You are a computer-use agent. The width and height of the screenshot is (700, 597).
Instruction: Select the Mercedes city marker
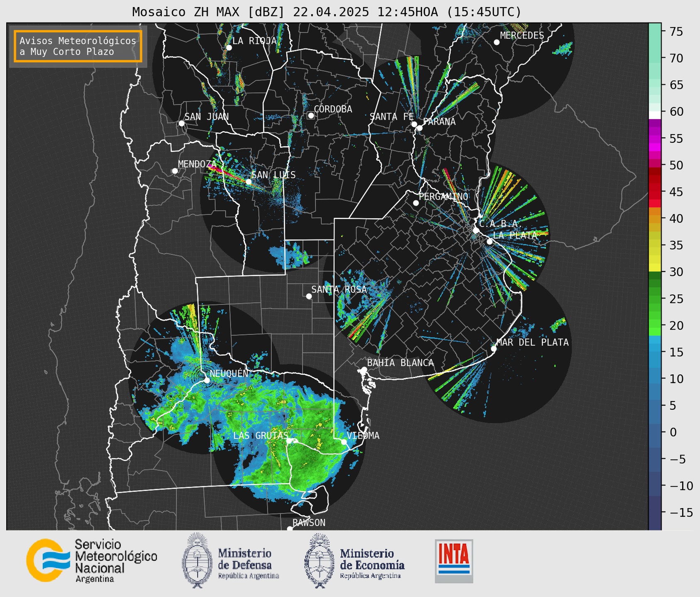[x=497, y=42]
